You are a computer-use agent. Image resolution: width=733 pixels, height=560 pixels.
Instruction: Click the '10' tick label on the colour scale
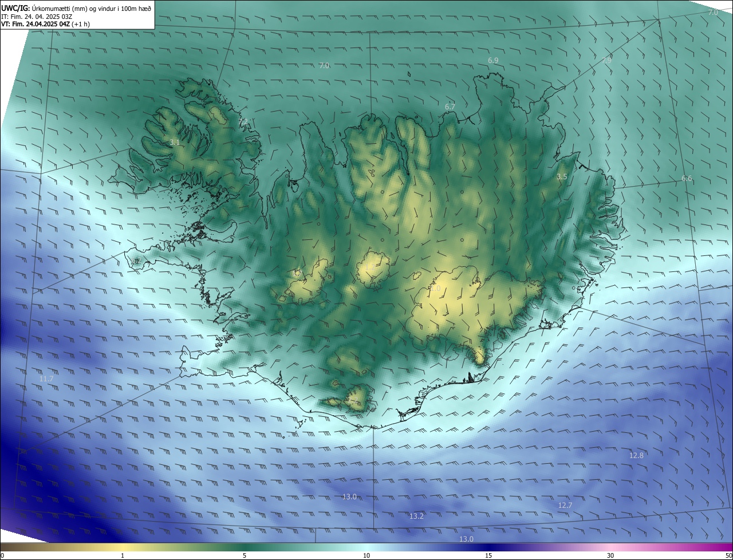click(x=366, y=555)
